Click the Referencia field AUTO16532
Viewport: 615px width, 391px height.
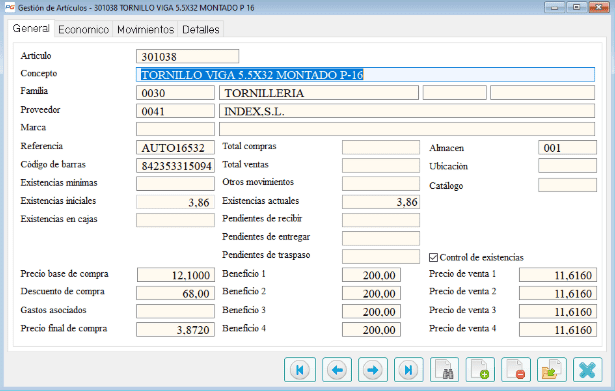pyautogui.click(x=175, y=147)
